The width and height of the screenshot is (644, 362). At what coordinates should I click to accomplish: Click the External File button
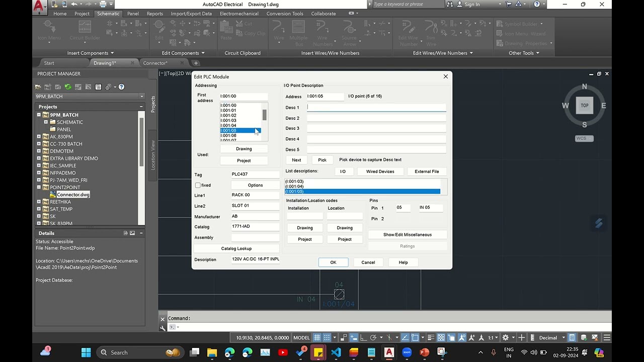(x=427, y=171)
